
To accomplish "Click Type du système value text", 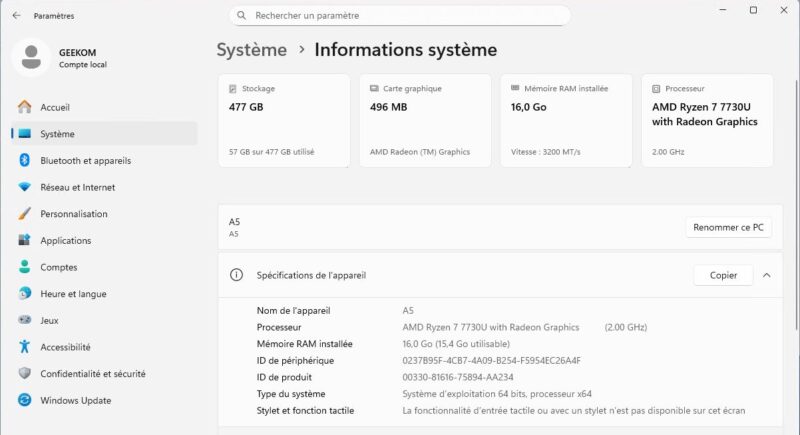I will [x=497, y=394].
